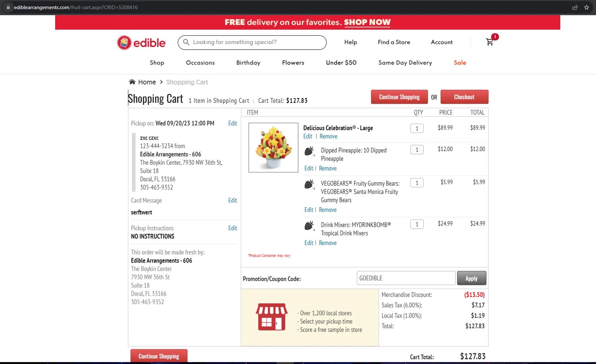Remove the VEGOBEARS Gummy Bears add-on
596x364 pixels.
coord(328,210)
